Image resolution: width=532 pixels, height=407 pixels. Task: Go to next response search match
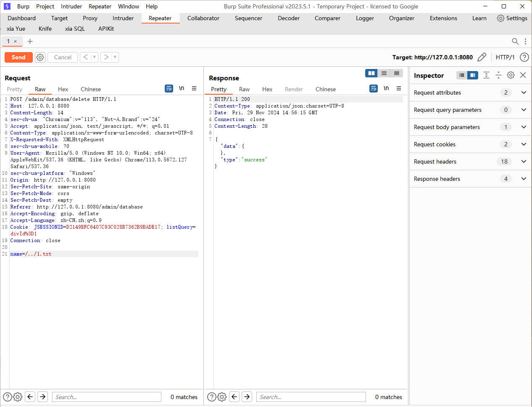pos(247,396)
